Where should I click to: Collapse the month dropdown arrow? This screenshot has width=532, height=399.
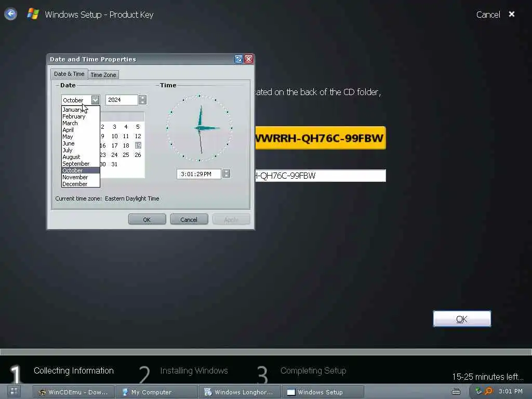pyautogui.click(x=96, y=100)
